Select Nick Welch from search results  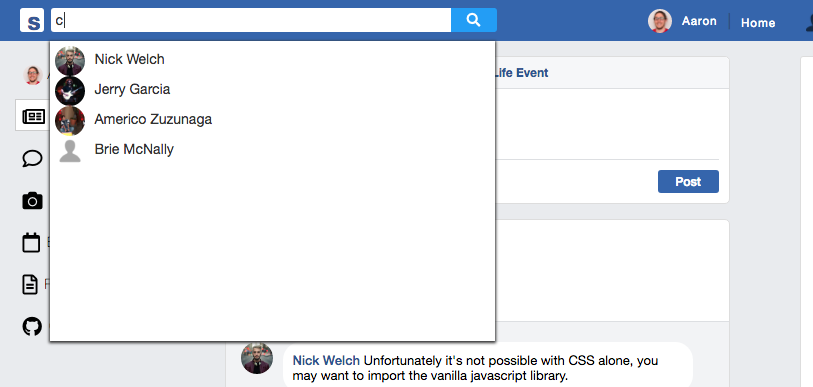(130, 59)
